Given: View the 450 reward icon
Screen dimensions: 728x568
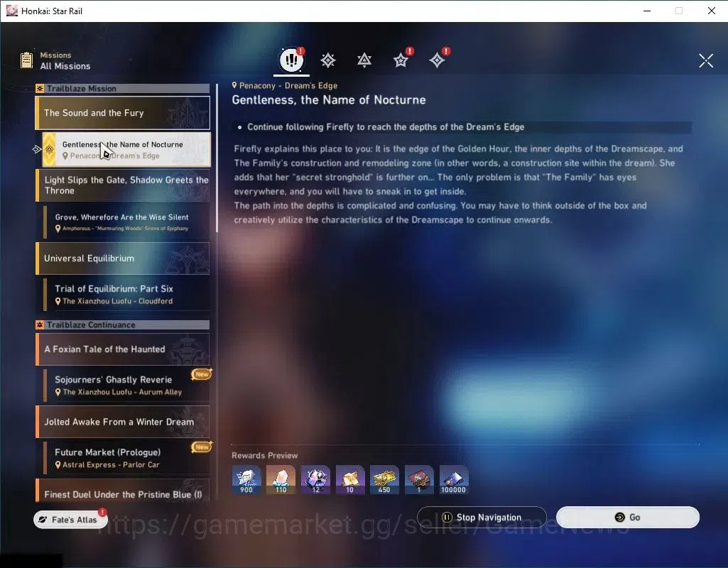Looking at the screenshot, I should (384, 479).
